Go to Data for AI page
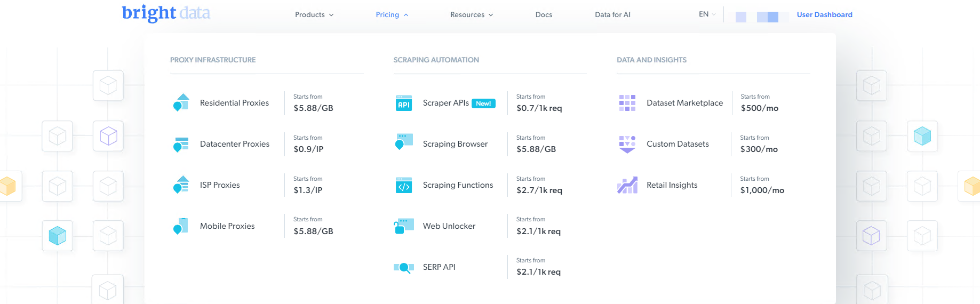Viewport: 980px width, 304px height. [612, 15]
